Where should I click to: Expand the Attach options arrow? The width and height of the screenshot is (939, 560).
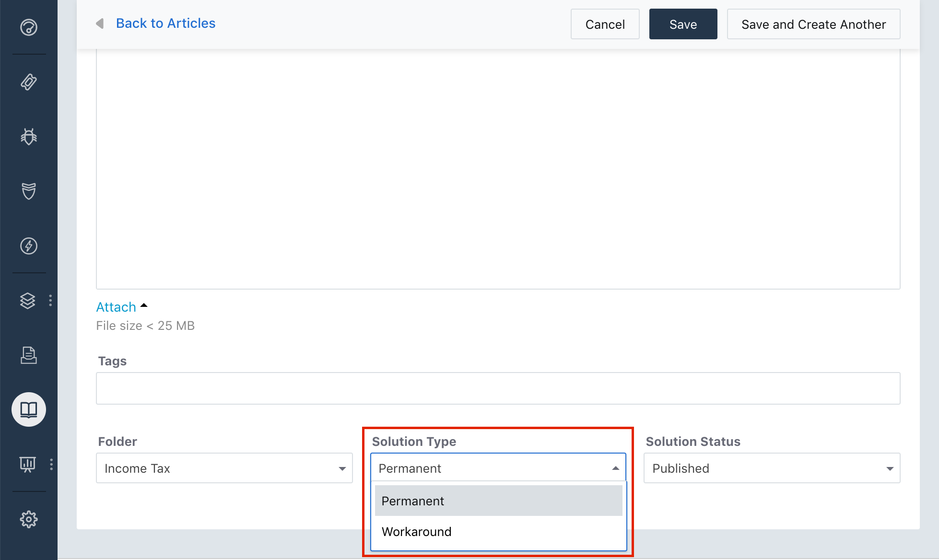pyautogui.click(x=144, y=306)
